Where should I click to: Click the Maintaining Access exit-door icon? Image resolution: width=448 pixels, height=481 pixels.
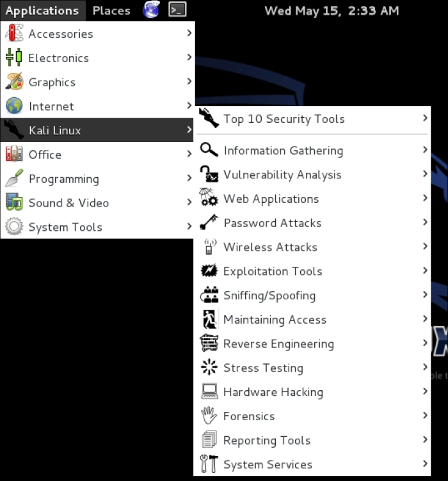[x=210, y=319]
